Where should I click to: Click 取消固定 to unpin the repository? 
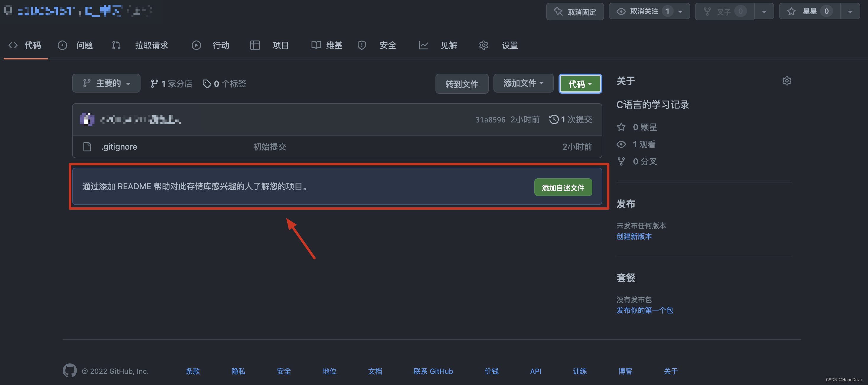[x=575, y=11]
